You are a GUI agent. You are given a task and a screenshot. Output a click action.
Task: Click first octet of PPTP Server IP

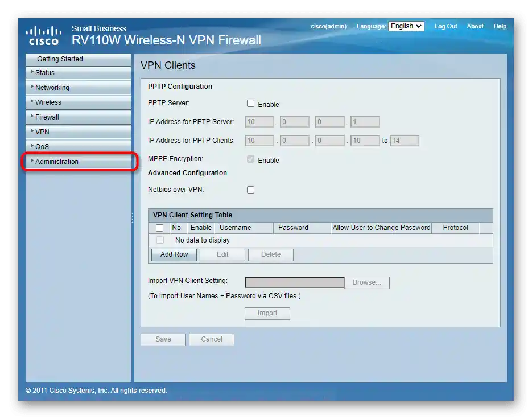pyautogui.click(x=259, y=122)
